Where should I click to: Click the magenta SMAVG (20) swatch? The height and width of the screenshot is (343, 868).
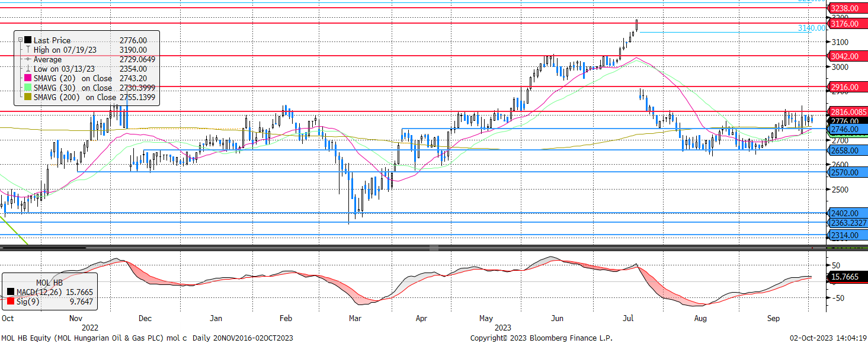pos(27,78)
